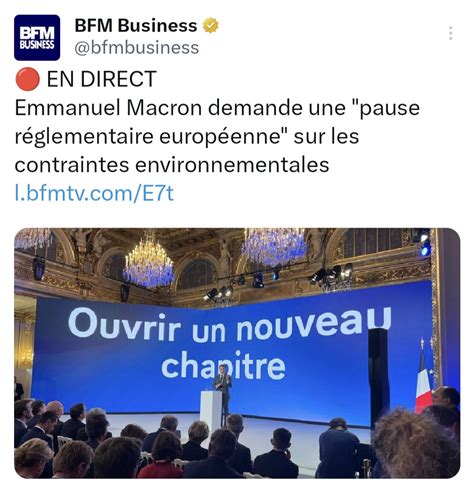Click the word réglementaire in tweet text
This screenshot has width=474, height=490.
(84, 136)
